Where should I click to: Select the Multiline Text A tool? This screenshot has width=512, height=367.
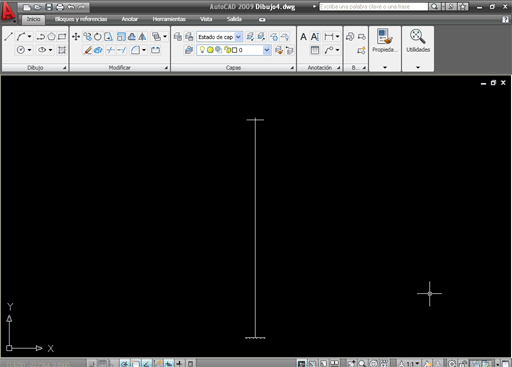coord(303,37)
